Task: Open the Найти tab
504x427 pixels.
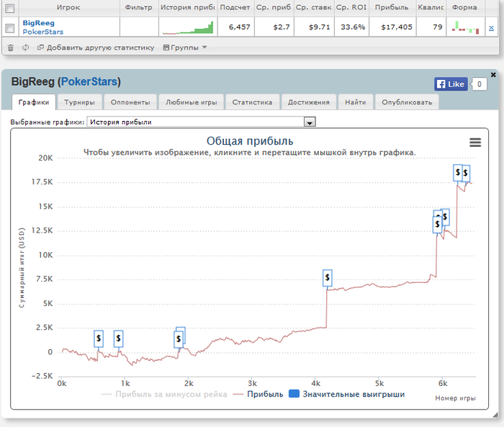Action: click(356, 102)
